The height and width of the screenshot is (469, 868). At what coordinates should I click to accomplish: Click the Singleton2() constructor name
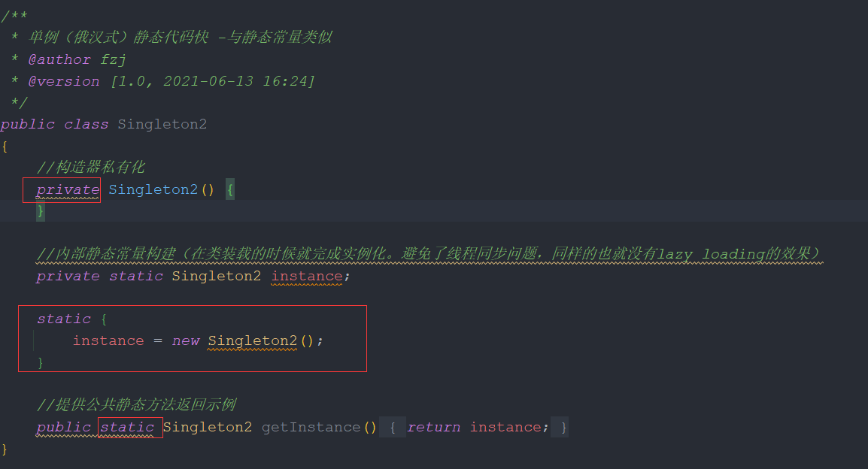point(161,189)
